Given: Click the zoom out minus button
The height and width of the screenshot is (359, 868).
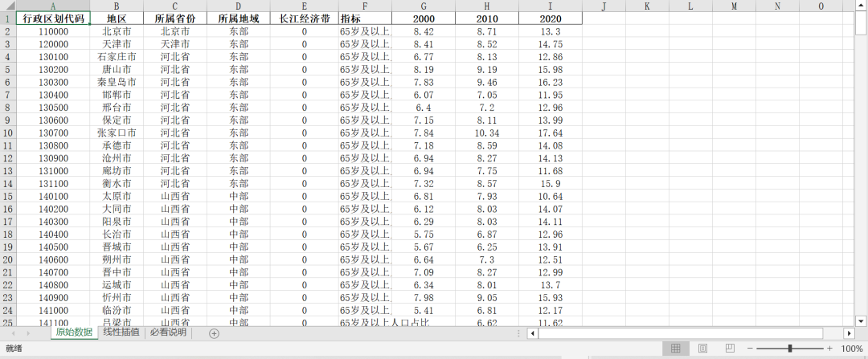Looking at the screenshot, I should click(750, 349).
